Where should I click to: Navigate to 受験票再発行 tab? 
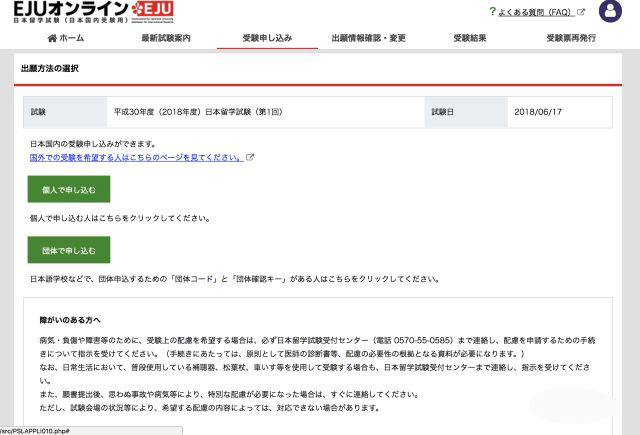tap(571, 38)
